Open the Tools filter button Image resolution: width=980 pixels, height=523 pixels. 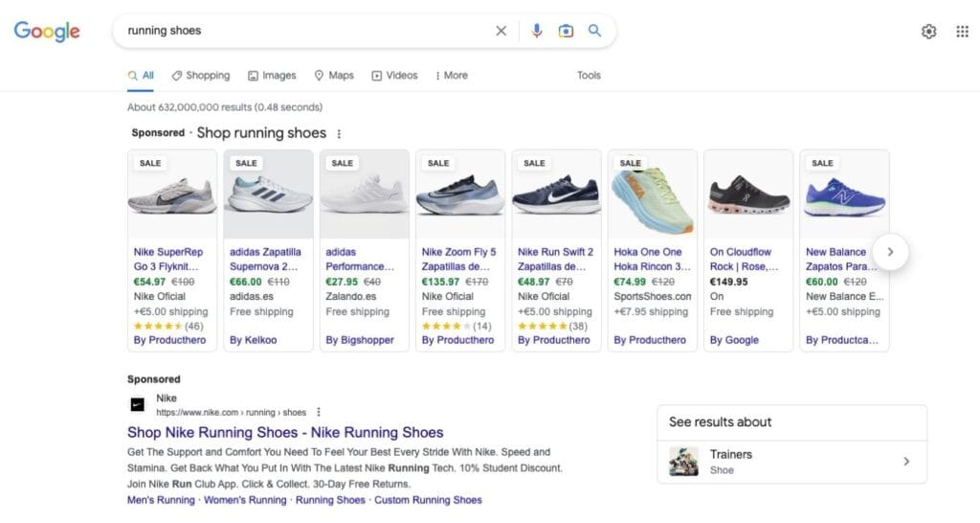589,76
